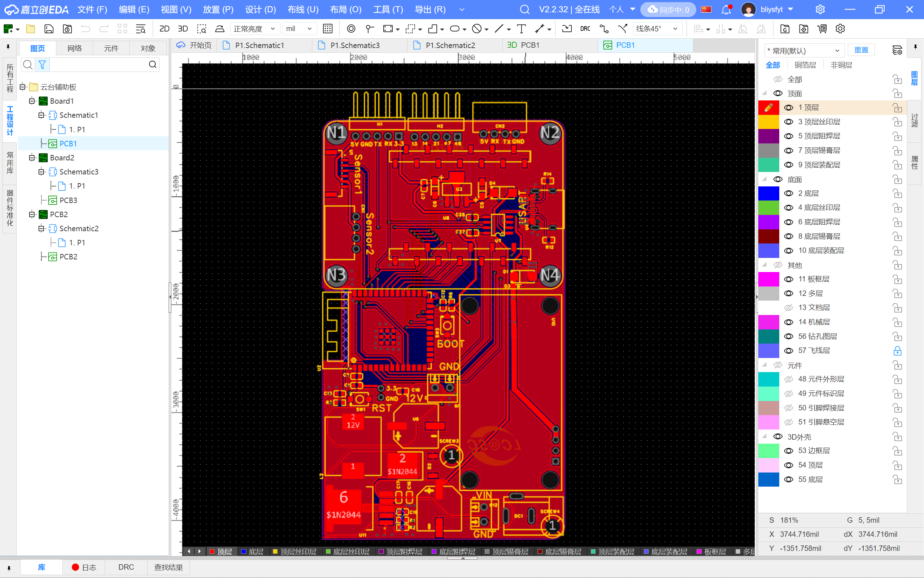Screen dimensions: 924x578
Task: Collapse the 底面 layer group
Action: pyautogui.click(x=765, y=179)
